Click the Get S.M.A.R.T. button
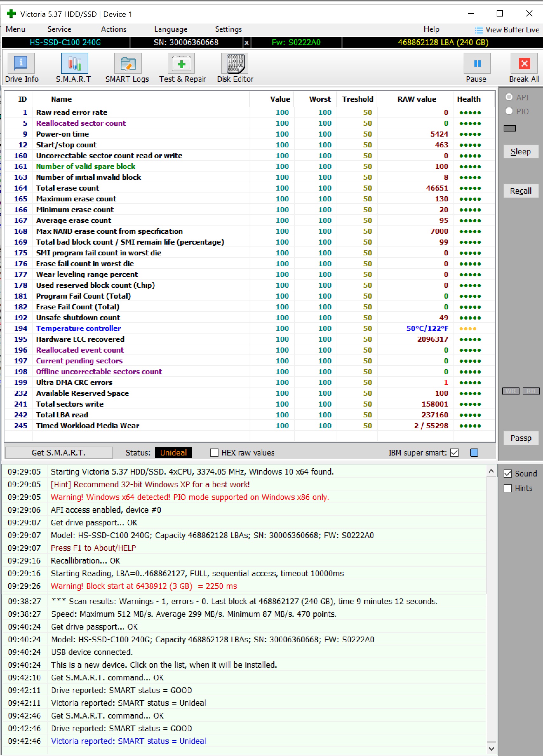The height and width of the screenshot is (756, 543). tap(59, 453)
